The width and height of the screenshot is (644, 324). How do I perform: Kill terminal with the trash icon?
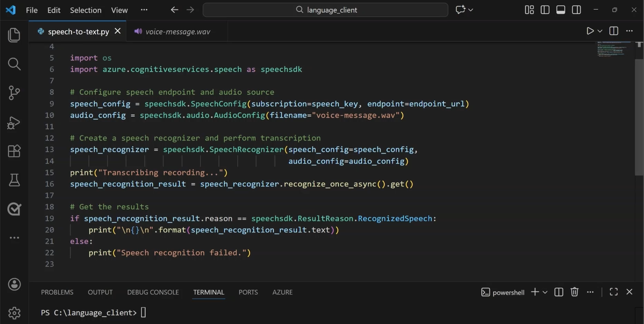click(x=574, y=292)
